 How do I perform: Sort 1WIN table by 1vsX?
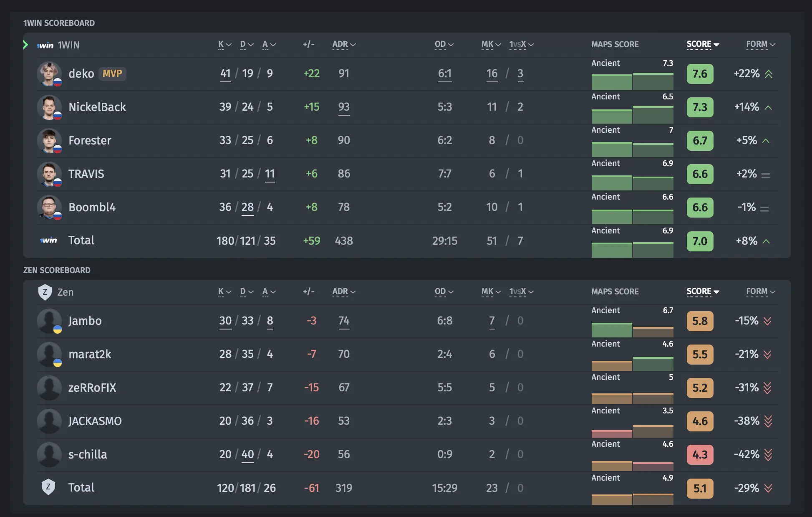click(x=522, y=44)
